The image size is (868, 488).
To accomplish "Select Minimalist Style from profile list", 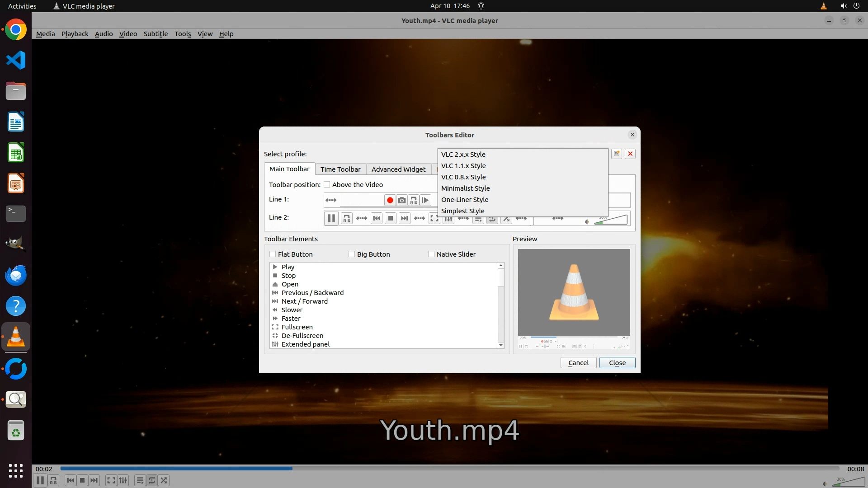I will tap(465, 188).
